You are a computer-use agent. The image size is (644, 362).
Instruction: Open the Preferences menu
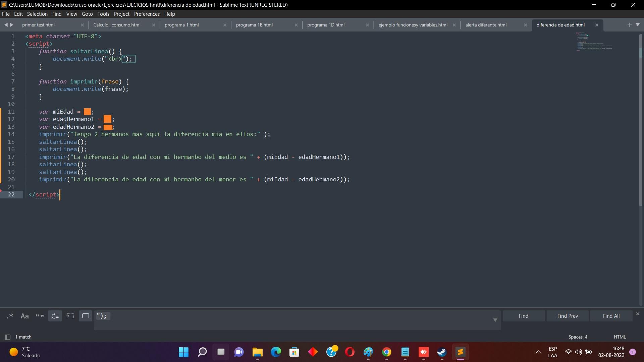(x=147, y=14)
